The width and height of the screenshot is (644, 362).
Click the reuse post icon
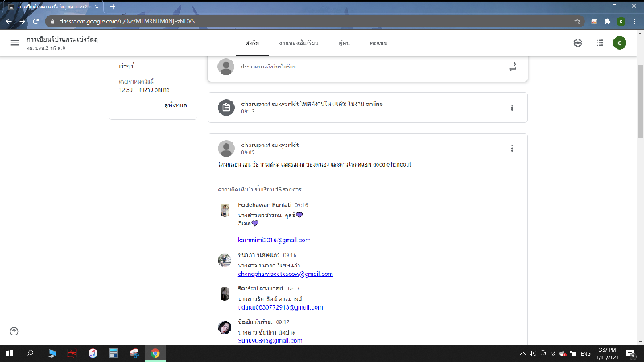[x=513, y=67]
